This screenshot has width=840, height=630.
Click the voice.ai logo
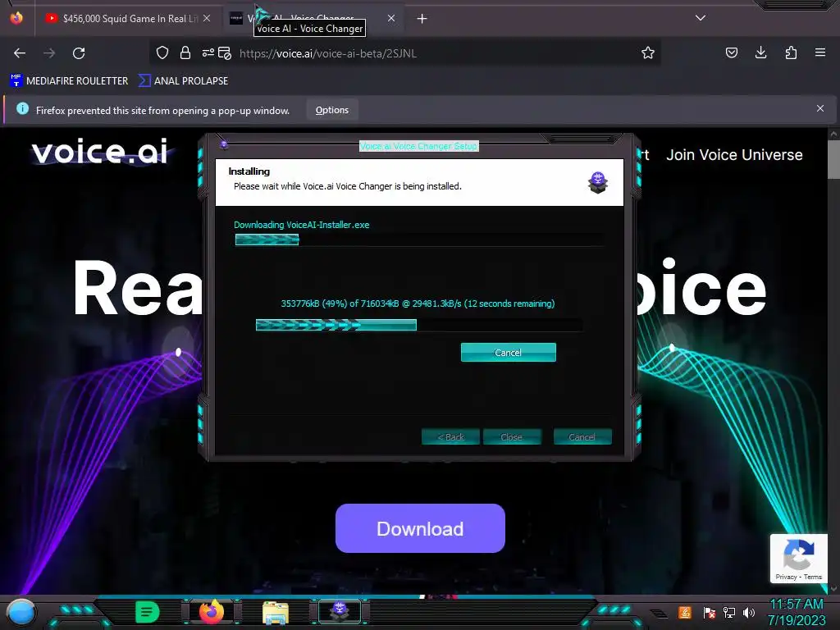point(100,152)
